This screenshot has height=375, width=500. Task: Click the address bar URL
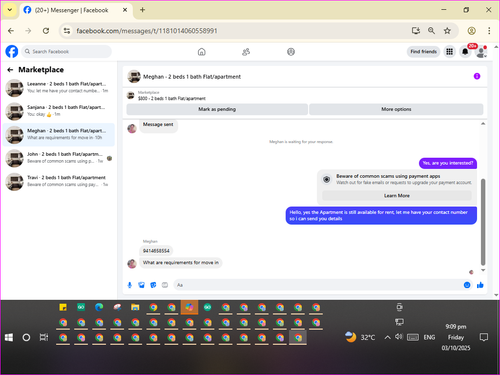[x=147, y=31]
